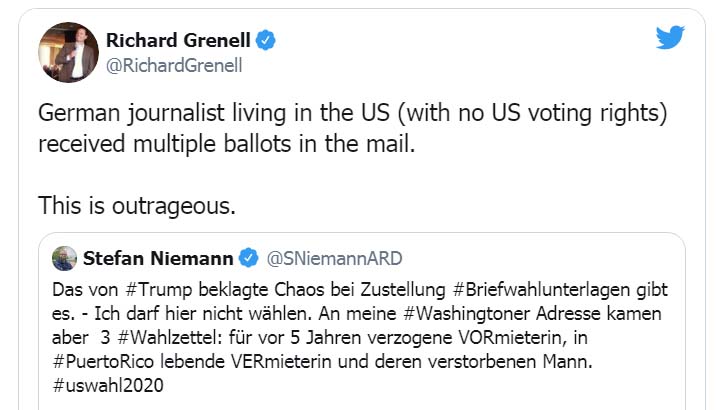Click verified badge beside Richard Grenell
This screenshot has height=410, width=716.
[266, 41]
